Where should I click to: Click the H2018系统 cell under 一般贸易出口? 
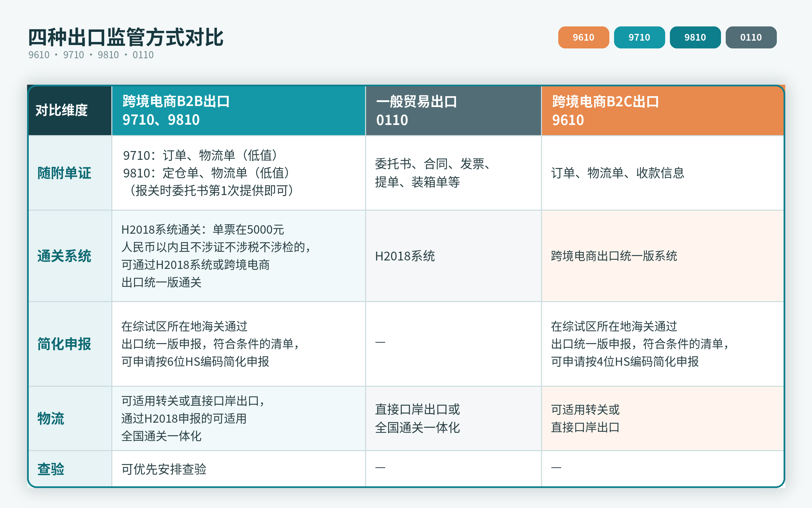tap(453, 256)
